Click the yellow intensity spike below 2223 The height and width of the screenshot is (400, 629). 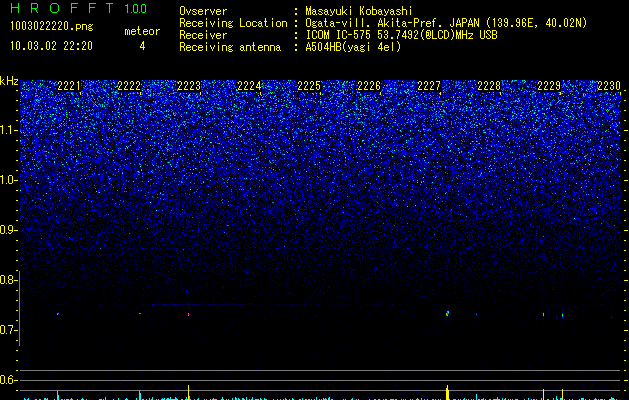coord(188,392)
